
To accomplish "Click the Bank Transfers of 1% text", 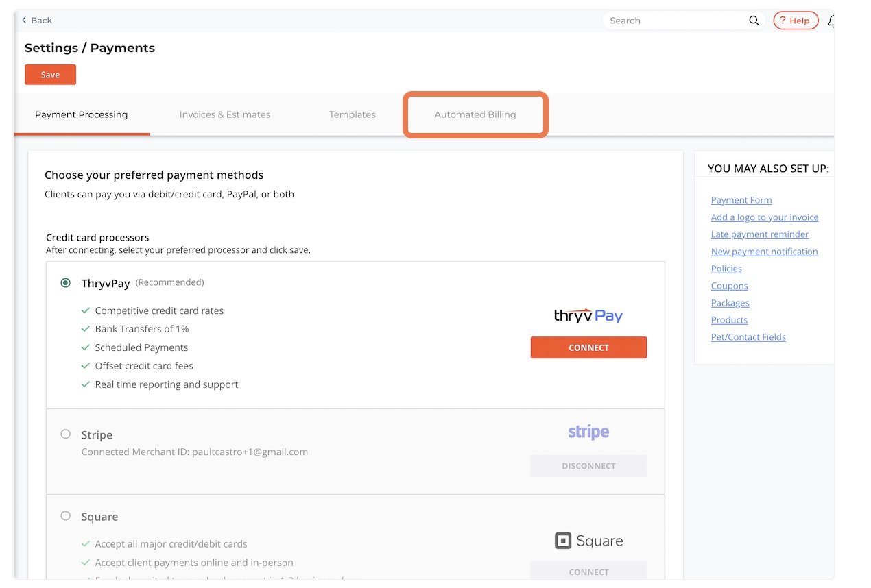I will point(142,329).
